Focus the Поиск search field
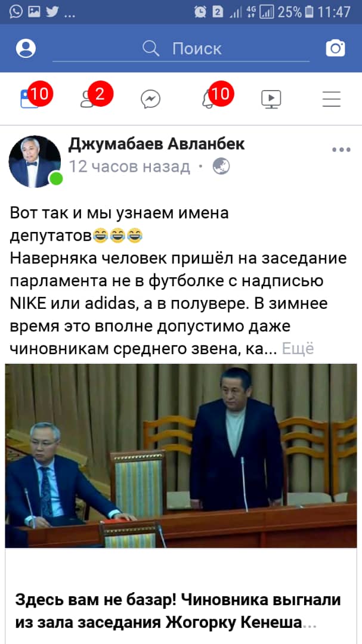The width and height of the screenshot is (362, 644). pyautogui.click(x=181, y=49)
